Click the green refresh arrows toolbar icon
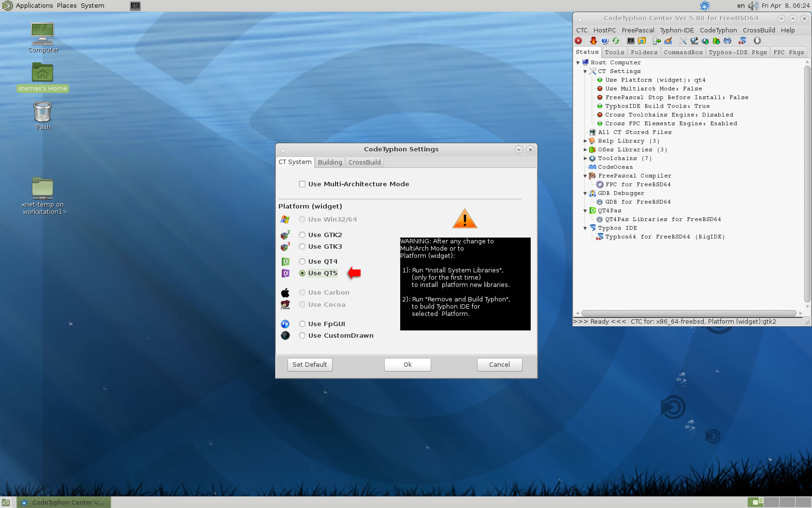Screen dimensions: 812x508 point(616,41)
